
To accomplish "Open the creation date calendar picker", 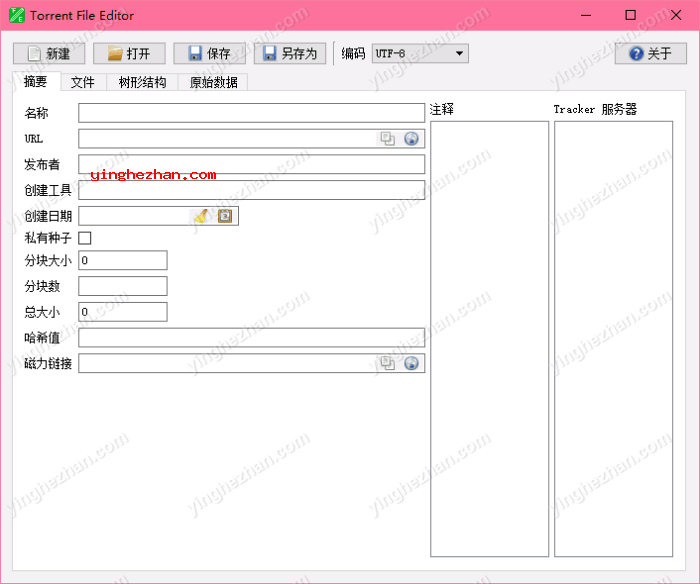I will click(x=225, y=216).
